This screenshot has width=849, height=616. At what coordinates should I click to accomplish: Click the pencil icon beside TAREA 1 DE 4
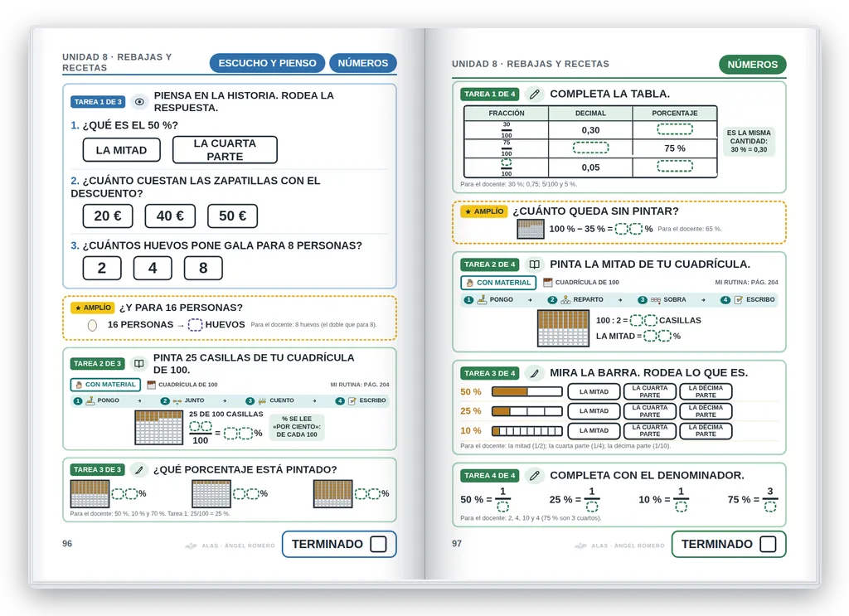click(535, 95)
